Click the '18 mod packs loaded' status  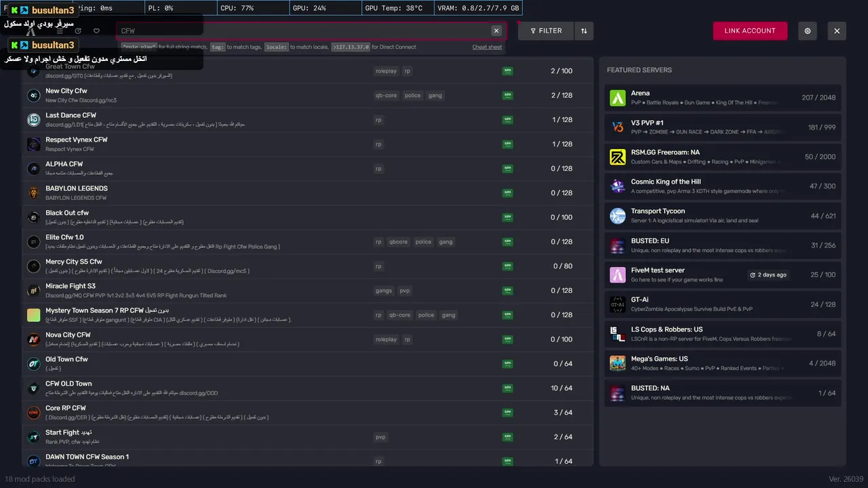40,479
